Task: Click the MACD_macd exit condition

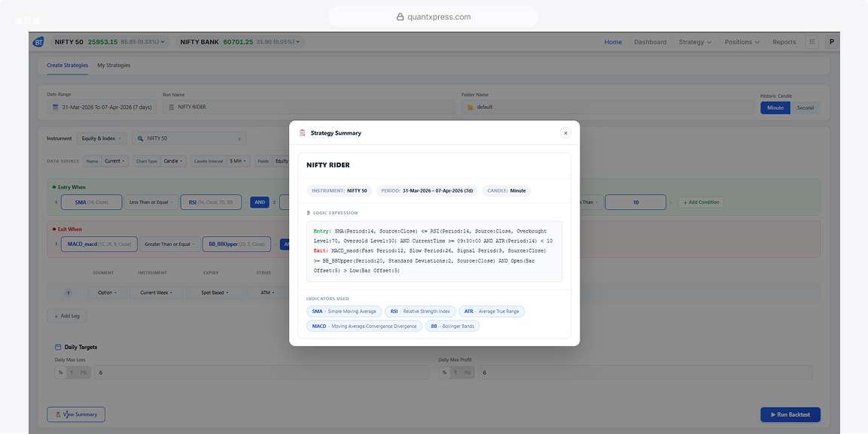Action: click(99, 244)
